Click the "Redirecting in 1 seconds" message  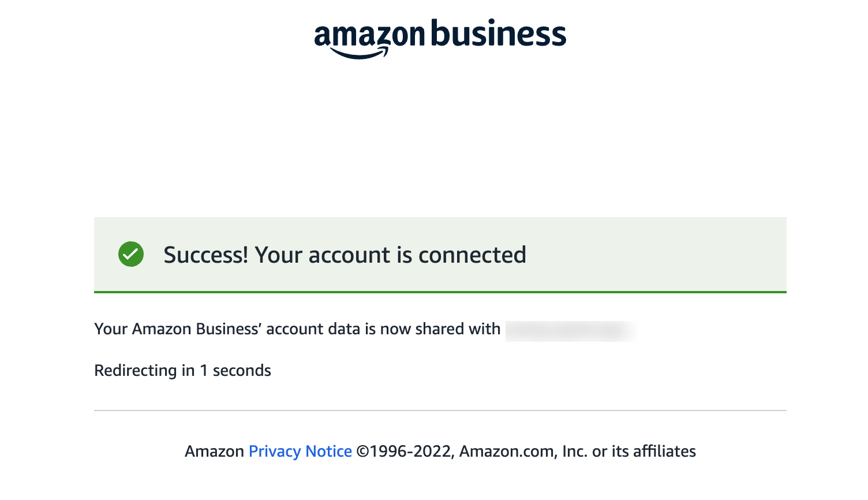[x=182, y=370]
